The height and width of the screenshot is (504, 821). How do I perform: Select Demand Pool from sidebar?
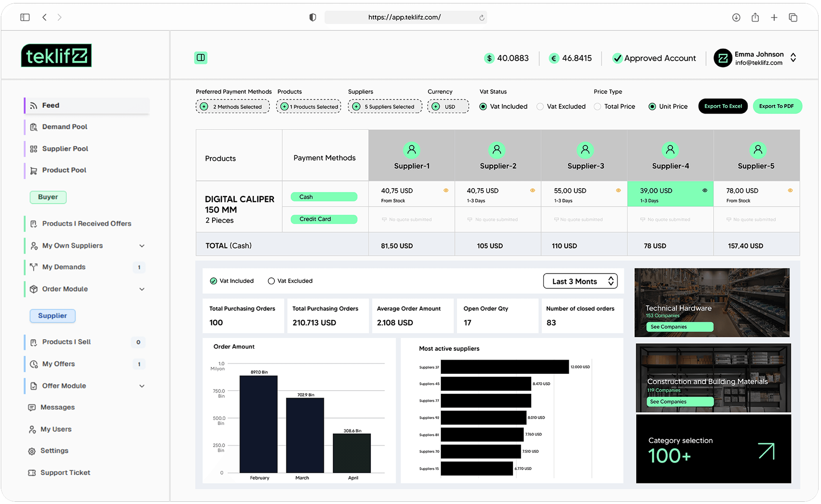click(64, 127)
